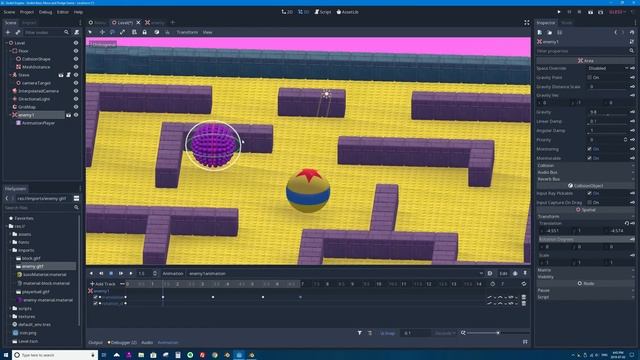Toggle snap mode icon in viewport toolbar
The height and width of the screenshot is (360, 640).
coord(167,32)
